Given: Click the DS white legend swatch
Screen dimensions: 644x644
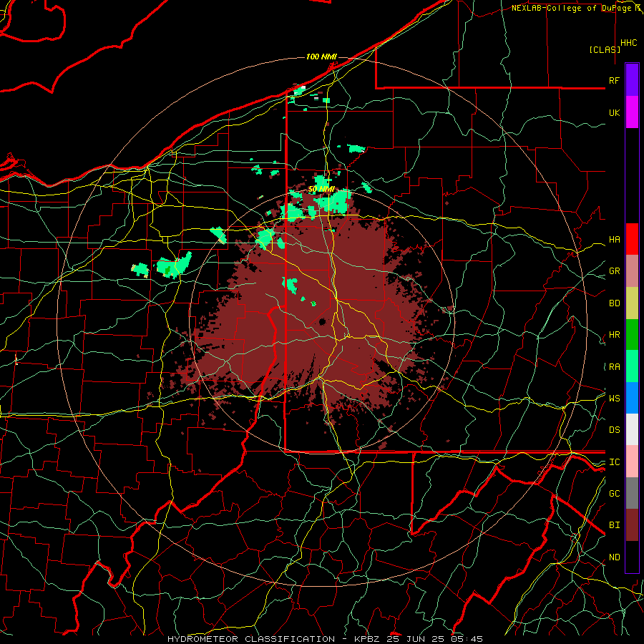Looking at the screenshot, I should click(632, 429).
